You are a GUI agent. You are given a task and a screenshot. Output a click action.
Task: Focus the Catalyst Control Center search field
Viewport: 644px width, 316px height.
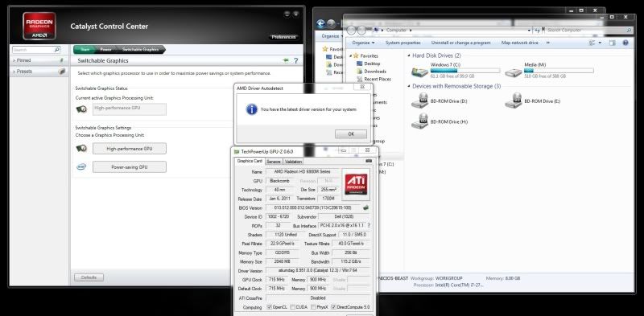(x=36, y=50)
